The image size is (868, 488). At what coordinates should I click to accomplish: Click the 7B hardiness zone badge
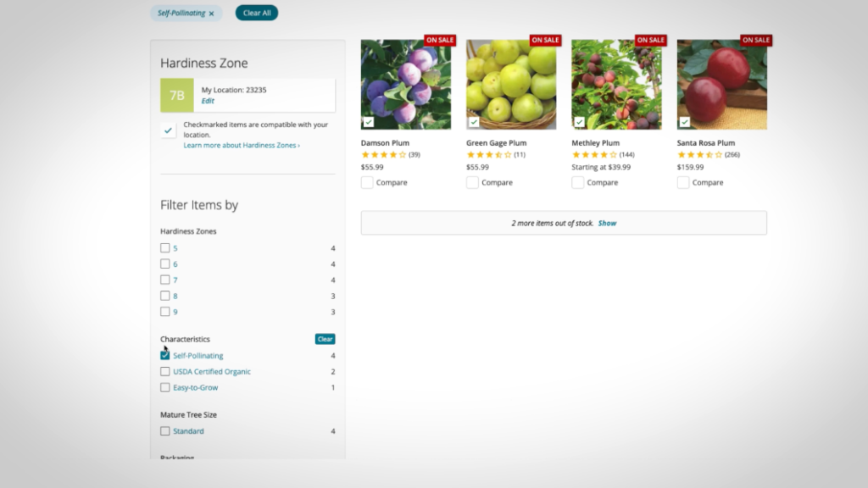coord(177,95)
